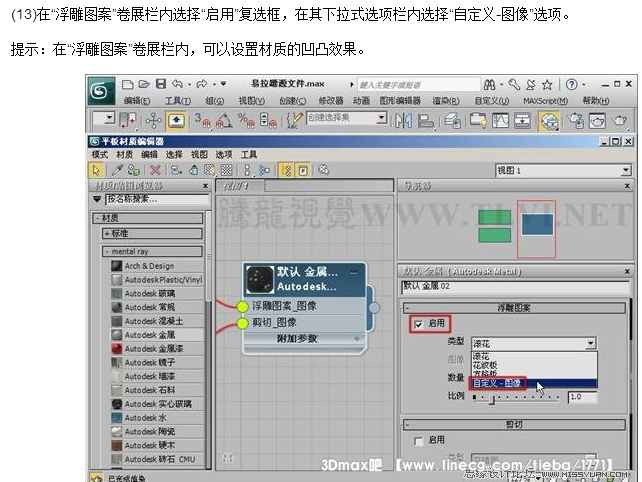The width and height of the screenshot is (642, 482).
Task: Open the 创建选择集 dropdown
Action: 346,118
